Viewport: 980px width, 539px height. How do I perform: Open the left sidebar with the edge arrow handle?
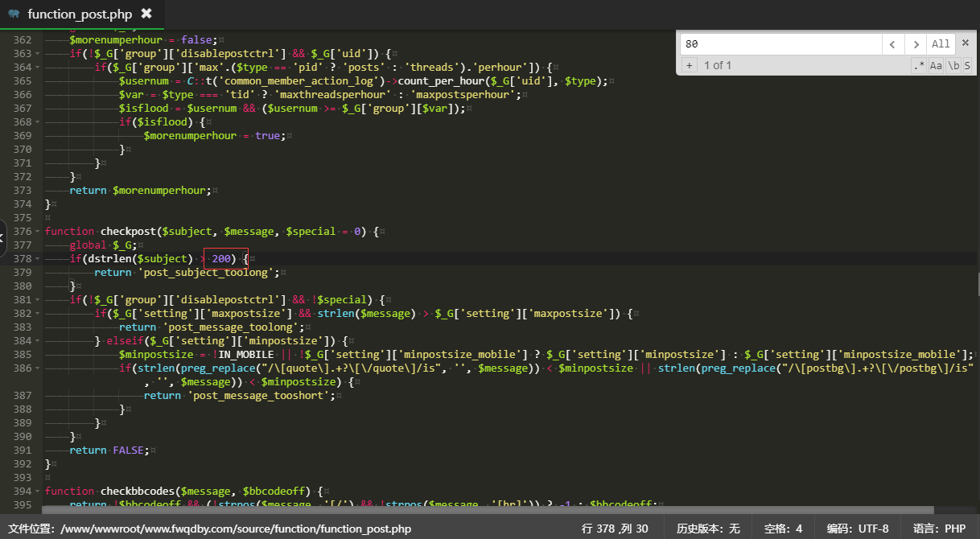pos(3,238)
